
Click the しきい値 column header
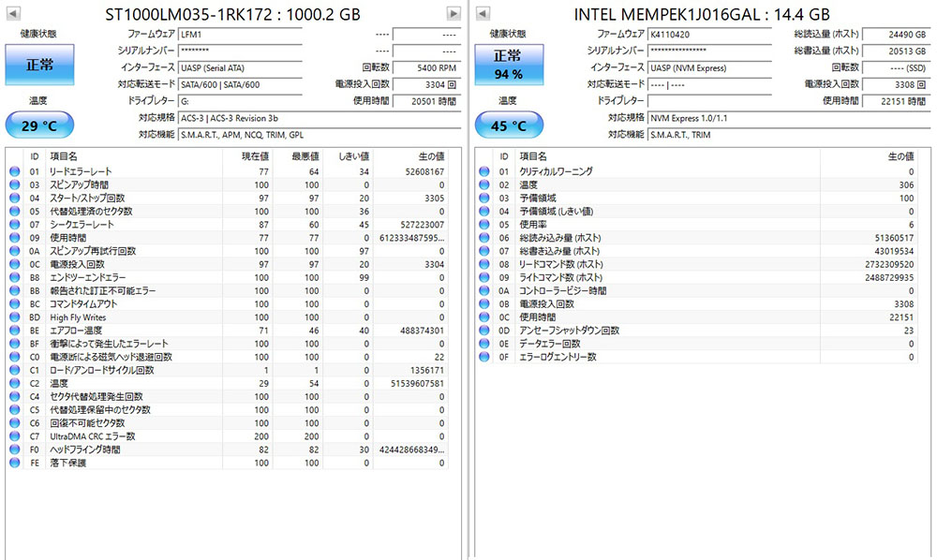[351, 156]
